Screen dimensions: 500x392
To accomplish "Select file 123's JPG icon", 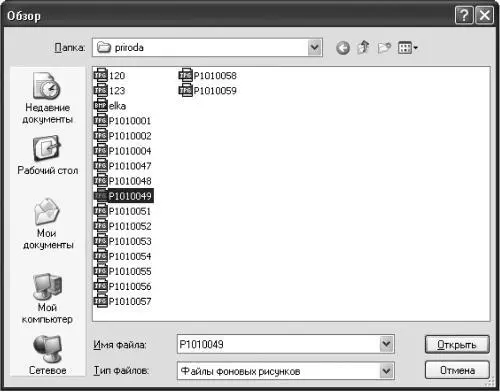I will pos(101,90).
